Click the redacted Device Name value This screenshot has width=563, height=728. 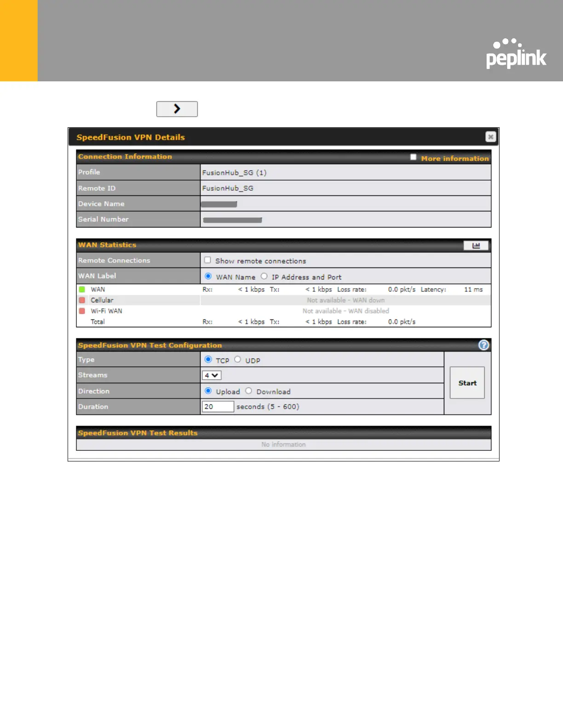219,204
